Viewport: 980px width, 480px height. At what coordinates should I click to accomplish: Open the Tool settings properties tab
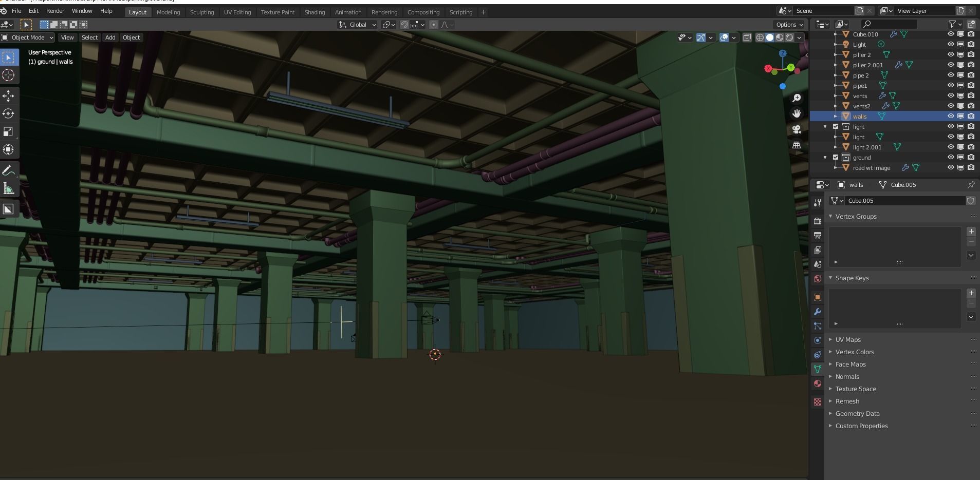pyautogui.click(x=818, y=203)
